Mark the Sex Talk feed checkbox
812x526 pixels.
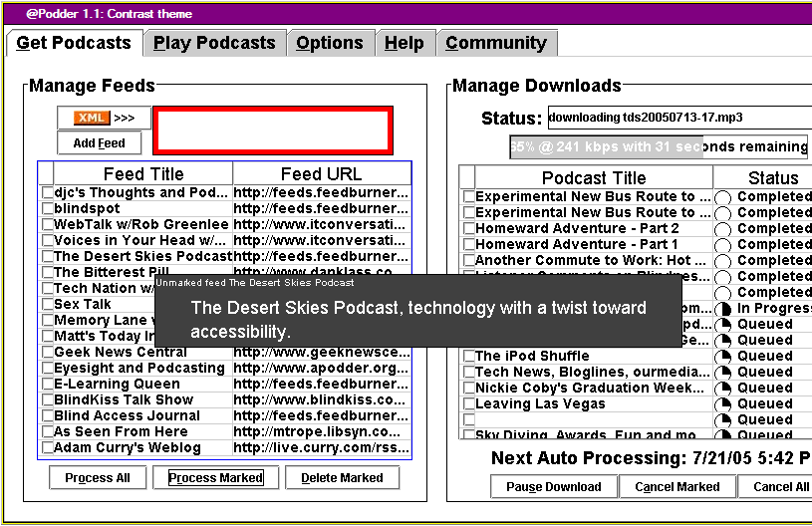(48, 305)
